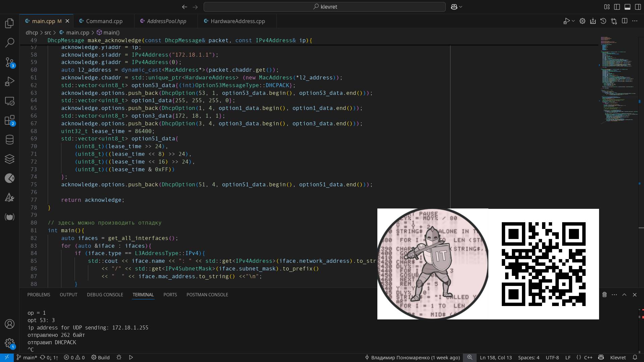644x362 pixels.
Task: Open the klevret command center search box
Action: (324, 7)
